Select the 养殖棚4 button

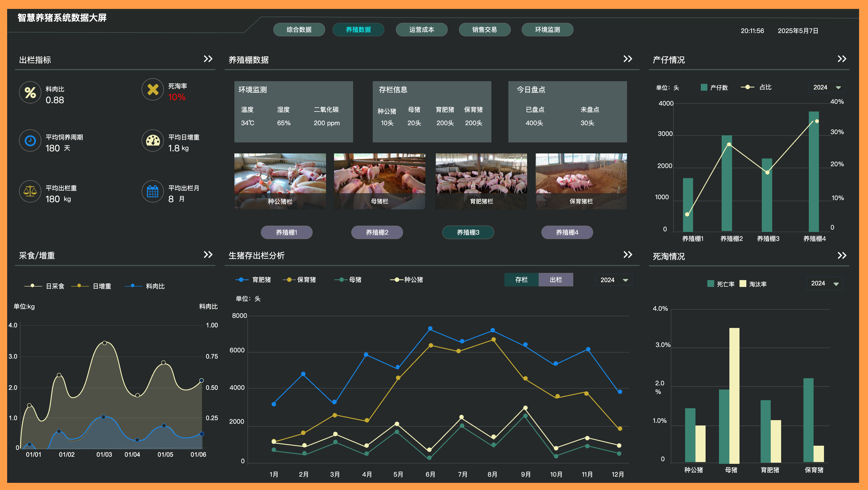coord(567,233)
